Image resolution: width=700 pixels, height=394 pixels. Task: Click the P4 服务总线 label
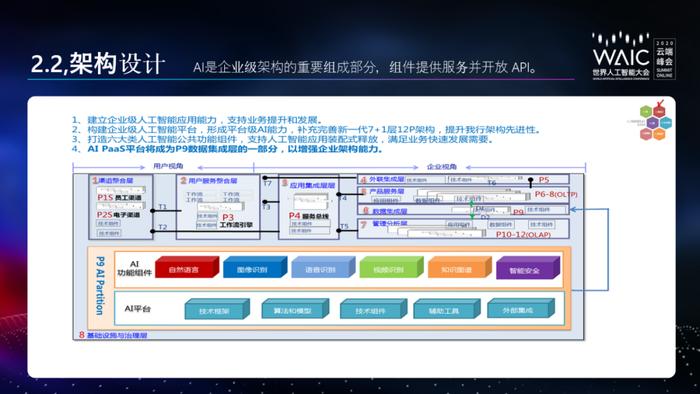[308, 216]
